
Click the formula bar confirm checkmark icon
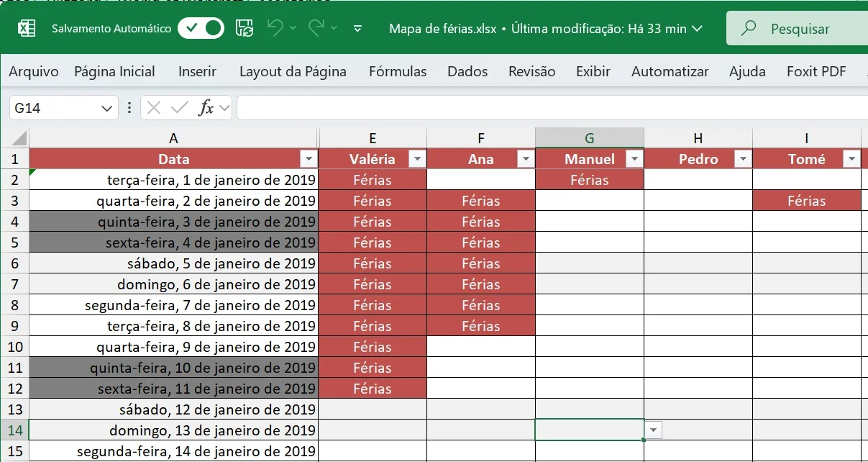179,108
